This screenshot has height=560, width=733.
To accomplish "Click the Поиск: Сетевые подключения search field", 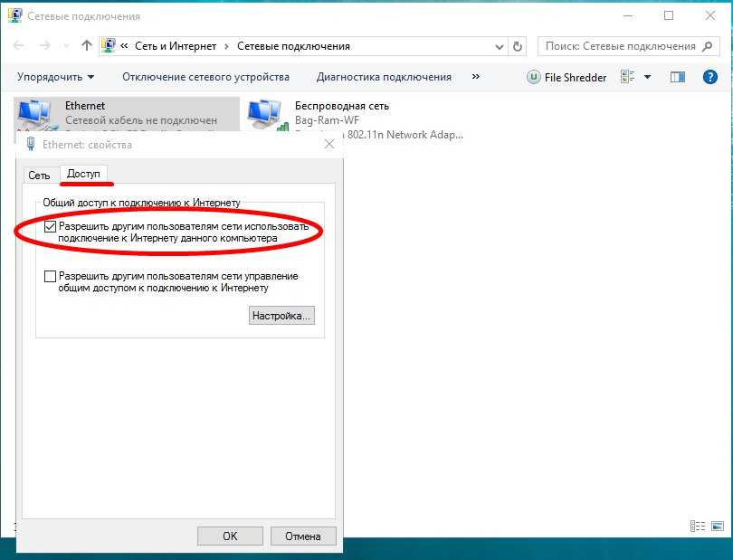I will point(620,46).
